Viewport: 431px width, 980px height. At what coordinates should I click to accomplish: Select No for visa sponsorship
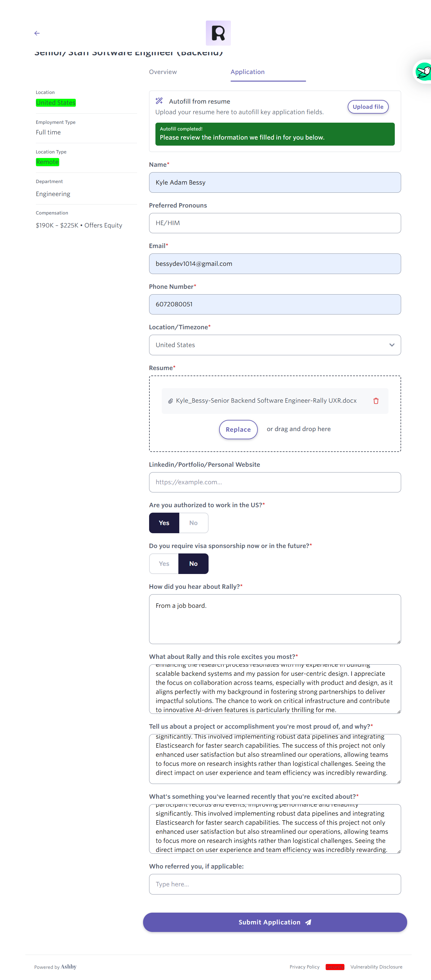tap(193, 563)
